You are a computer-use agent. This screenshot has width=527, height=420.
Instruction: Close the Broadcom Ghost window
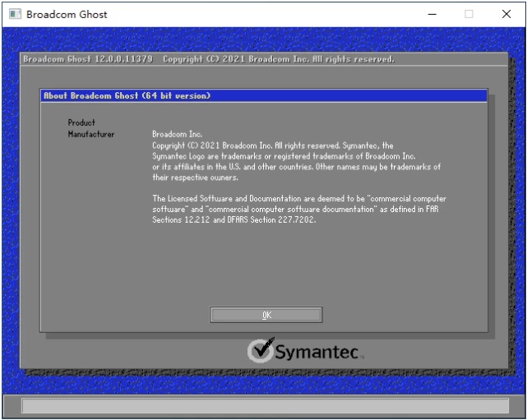click(506, 14)
